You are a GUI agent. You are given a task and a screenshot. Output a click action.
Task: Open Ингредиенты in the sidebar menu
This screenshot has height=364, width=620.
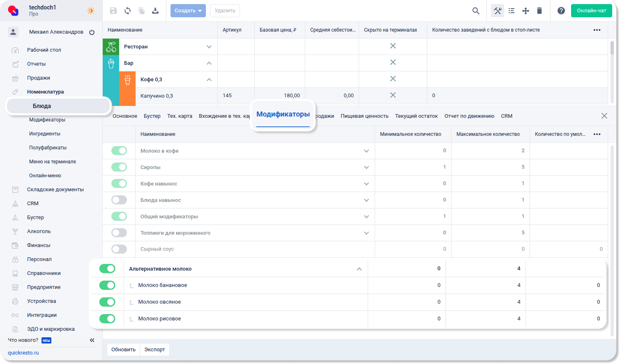(x=45, y=134)
